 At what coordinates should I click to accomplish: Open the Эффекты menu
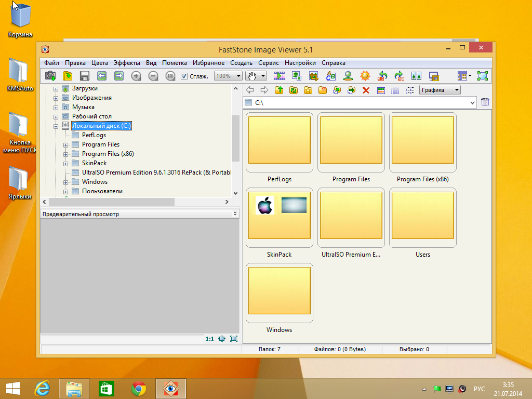[127, 63]
